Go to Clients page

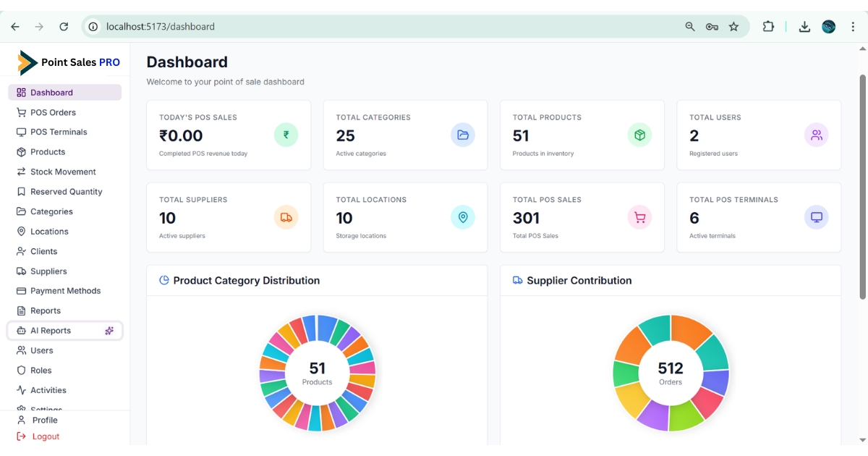[x=64, y=251]
